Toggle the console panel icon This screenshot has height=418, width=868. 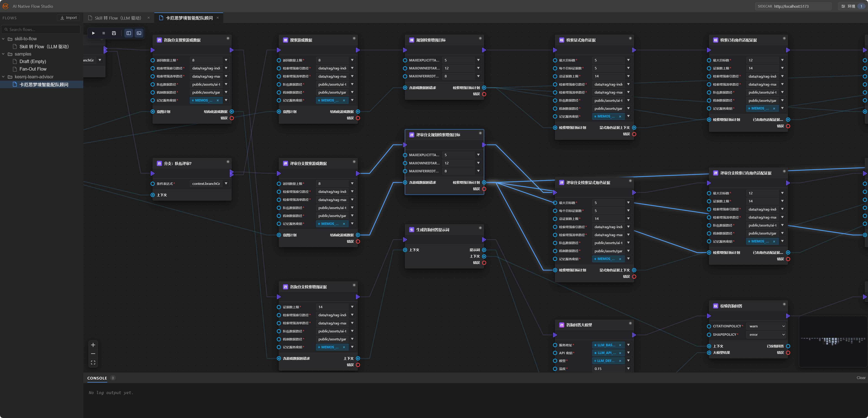(x=139, y=33)
